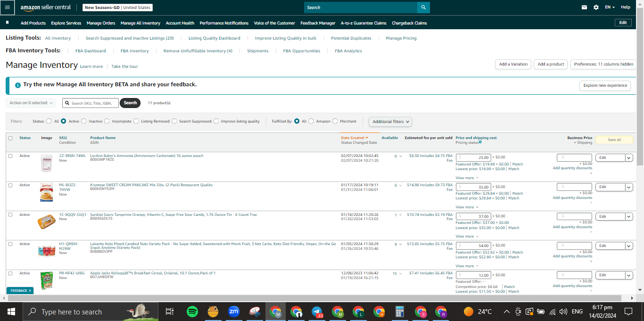Select the All status radio button
The height and width of the screenshot is (321, 644).
pyautogui.click(x=49, y=121)
